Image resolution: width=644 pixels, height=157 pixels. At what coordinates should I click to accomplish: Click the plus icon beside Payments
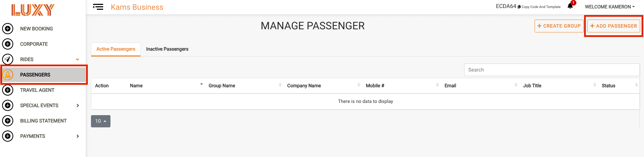pos(8,136)
